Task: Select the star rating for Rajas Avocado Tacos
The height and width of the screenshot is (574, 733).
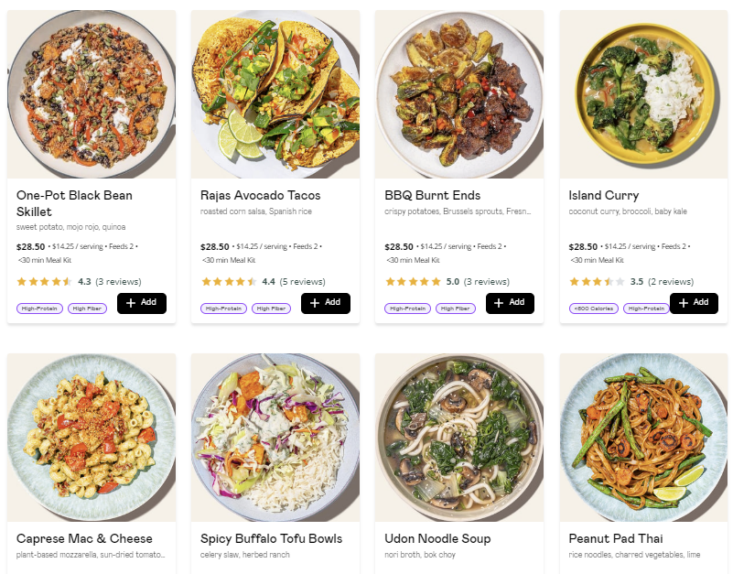Action: click(x=229, y=281)
